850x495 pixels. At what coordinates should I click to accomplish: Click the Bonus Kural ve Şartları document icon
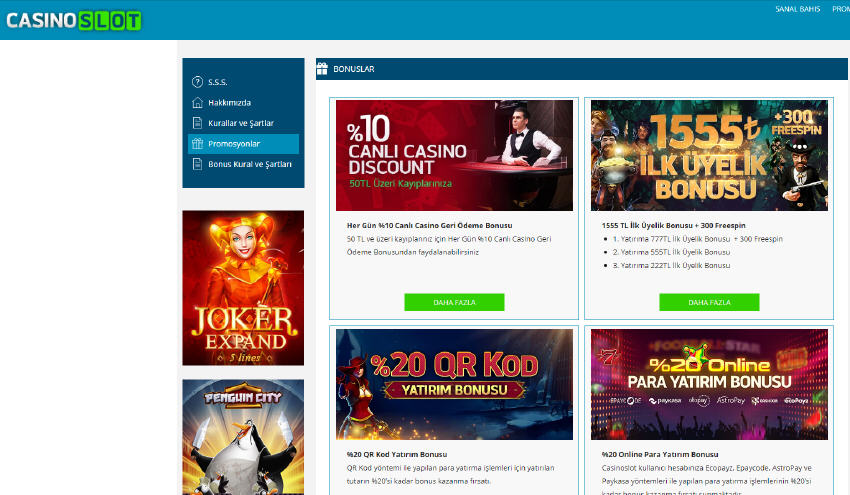(x=197, y=164)
